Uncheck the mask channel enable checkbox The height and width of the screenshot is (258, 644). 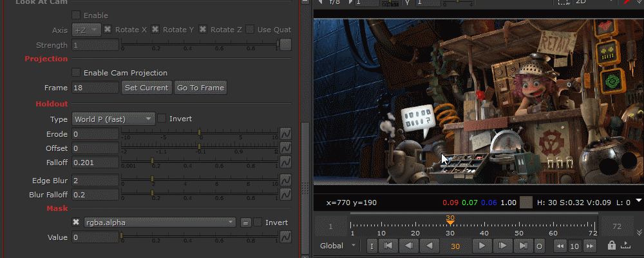coord(76,222)
